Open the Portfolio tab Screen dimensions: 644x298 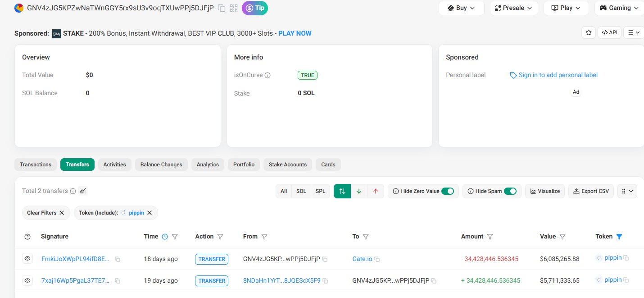(x=244, y=165)
